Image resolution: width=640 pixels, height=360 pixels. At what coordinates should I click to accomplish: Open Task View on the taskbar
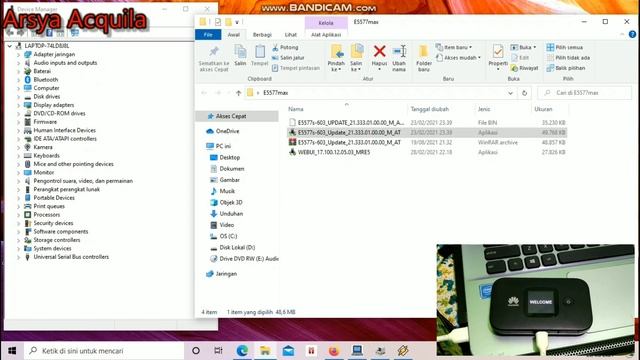point(218,351)
